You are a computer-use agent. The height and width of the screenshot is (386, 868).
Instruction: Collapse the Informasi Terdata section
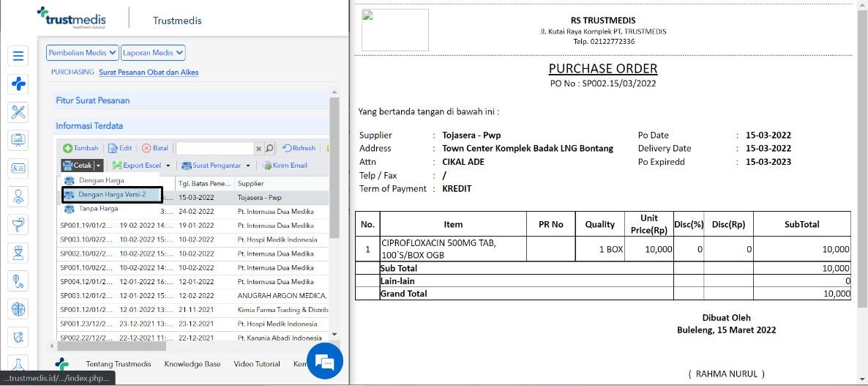191,126
